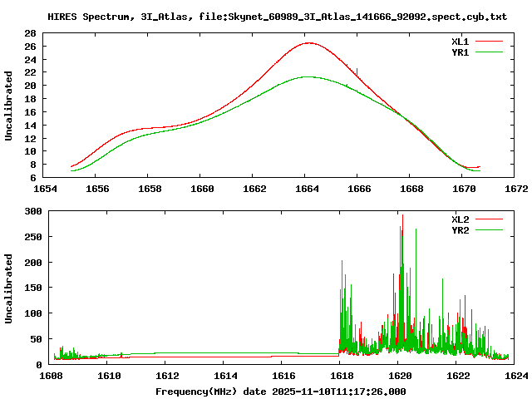Click the 300 tick label on bottom y-axis
This screenshot has width=532, height=399.
click(32, 211)
